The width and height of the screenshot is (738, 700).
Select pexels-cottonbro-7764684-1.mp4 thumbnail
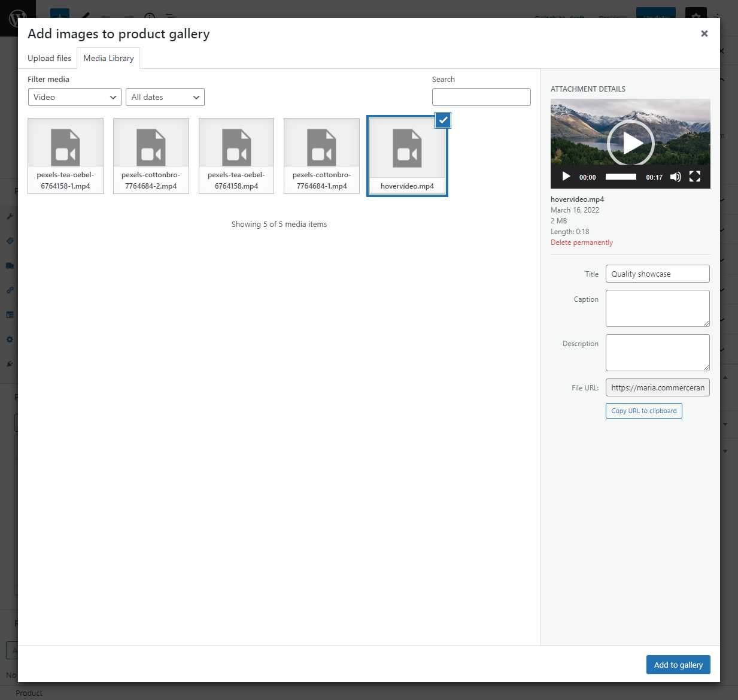[x=322, y=156]
